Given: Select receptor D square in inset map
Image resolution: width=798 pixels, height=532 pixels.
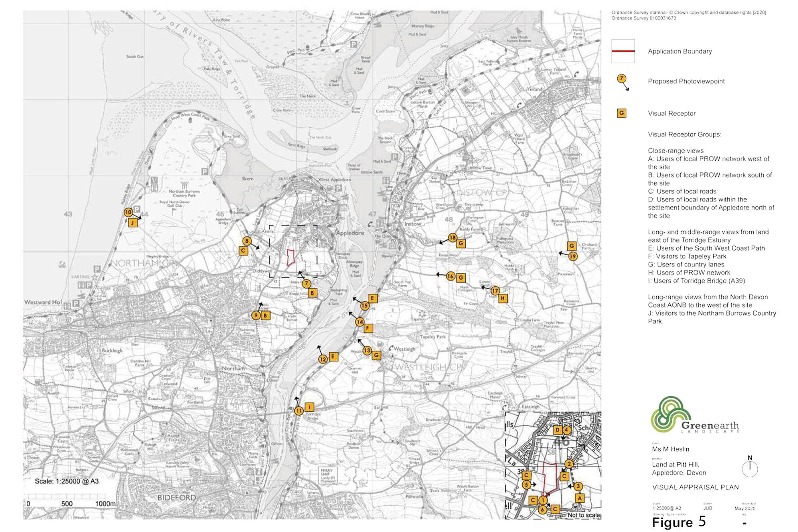Looking at the screenshot, I should (x=557, y=430).
